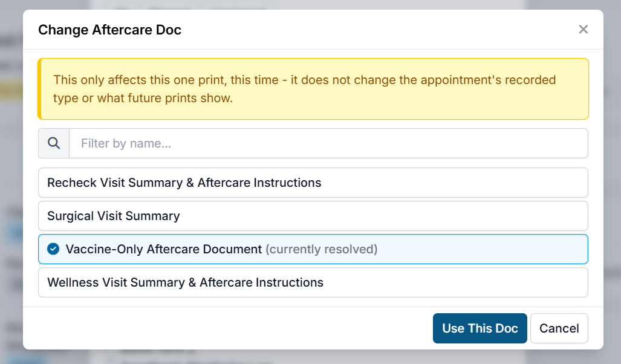Click the yellow one-print warning notice
Image resolution: width=621 pixels, height=364 pixels.
pos(313,89)
